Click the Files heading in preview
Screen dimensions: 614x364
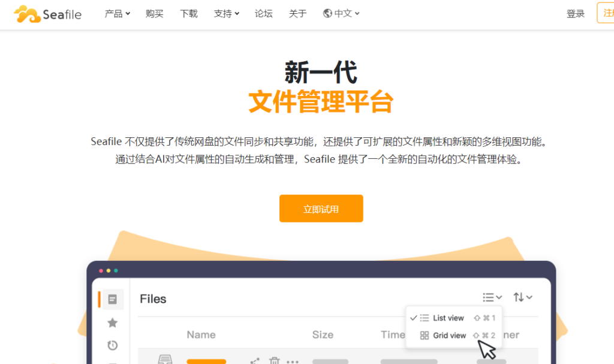pos(153,299)
